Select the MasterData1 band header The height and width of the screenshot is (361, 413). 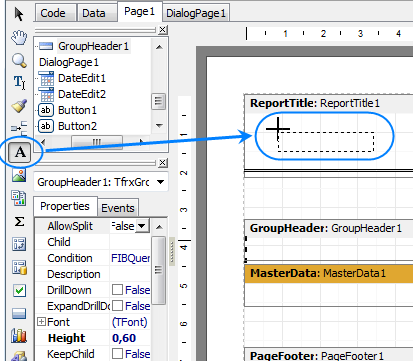pyautogui.click(x=328, y=273)
